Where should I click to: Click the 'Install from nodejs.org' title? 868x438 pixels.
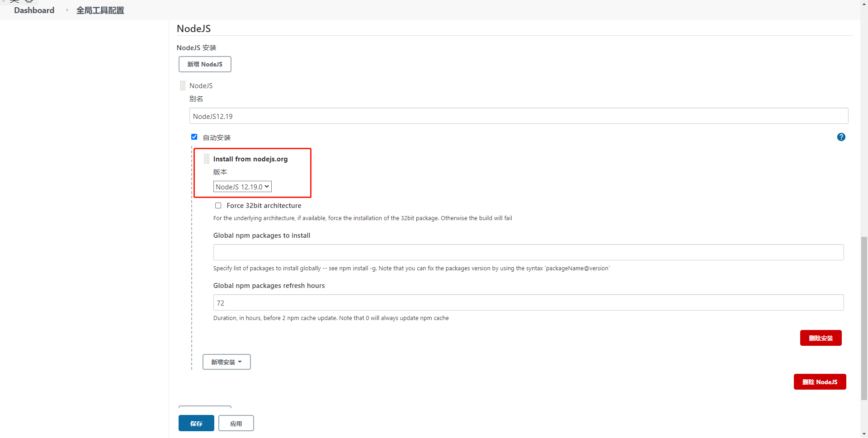(250, 159)
